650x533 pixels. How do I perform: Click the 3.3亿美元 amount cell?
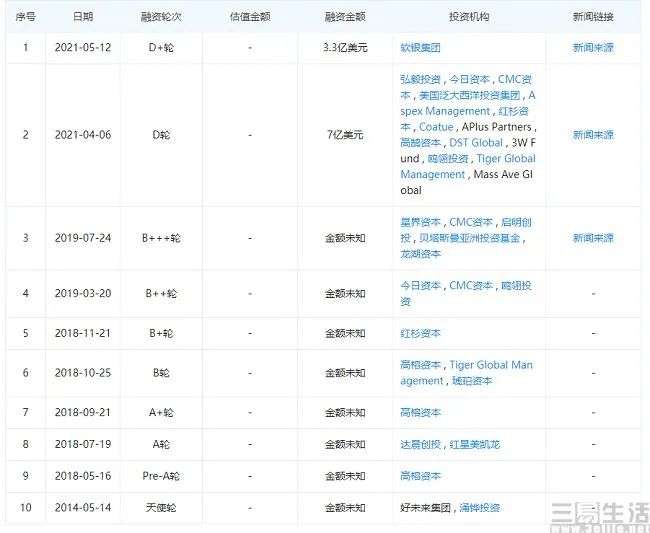click(345, 48)
